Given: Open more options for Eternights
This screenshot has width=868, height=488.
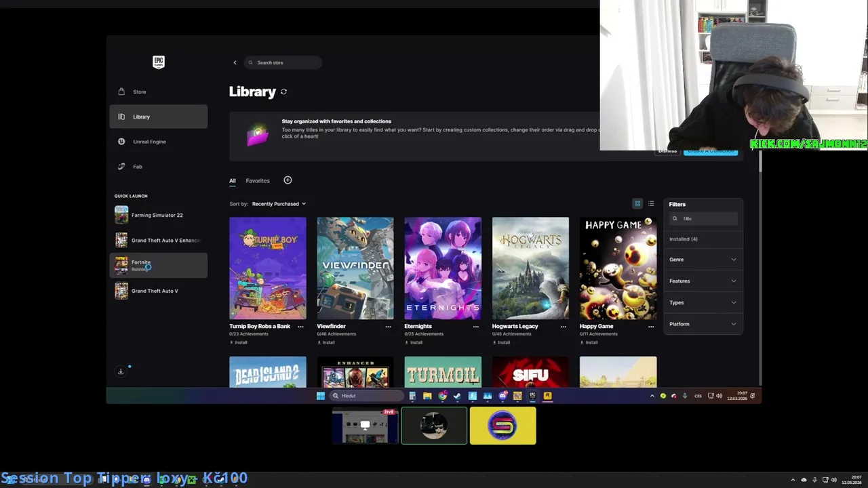Looking at the screenshot, I should click(x=475, y=327).
